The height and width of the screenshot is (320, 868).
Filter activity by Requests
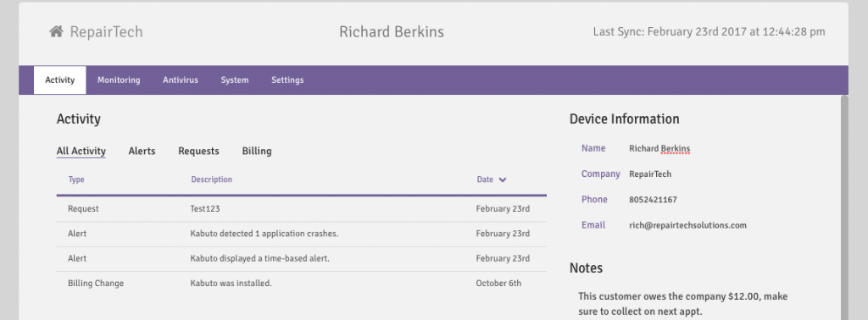click(198, 151)
